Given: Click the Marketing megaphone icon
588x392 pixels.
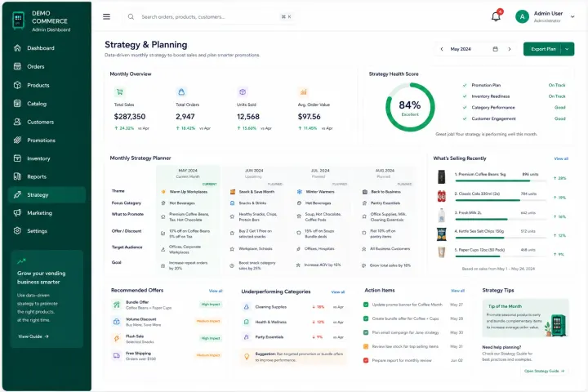Looking at the screenshot, I should 17,212.
